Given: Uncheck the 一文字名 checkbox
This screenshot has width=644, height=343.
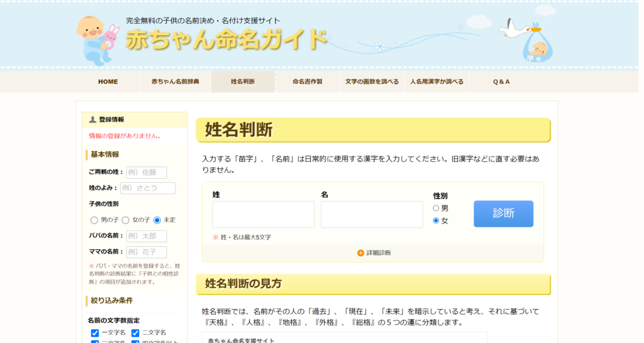Looking at the screenshot, I should point(95,333).
